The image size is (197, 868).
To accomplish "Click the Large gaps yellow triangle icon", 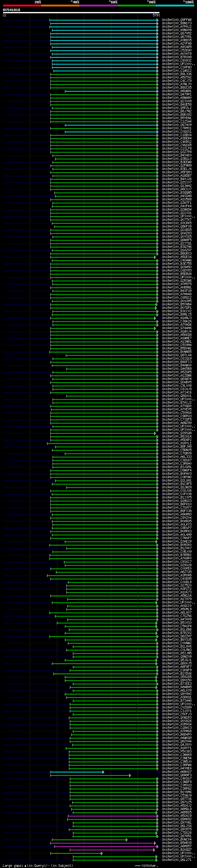I will pyautogui.click(x=25, y=866).
